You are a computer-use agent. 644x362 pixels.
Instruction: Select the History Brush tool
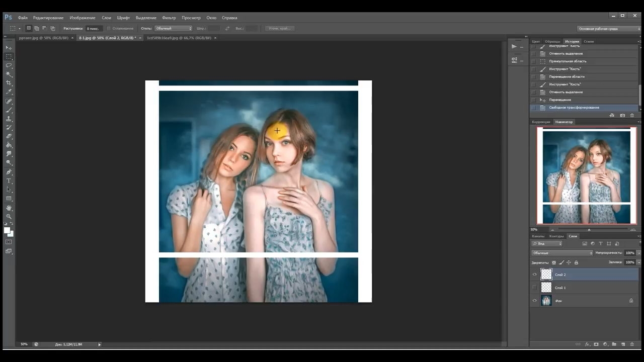pyautogui.click(x=9, y=128)
